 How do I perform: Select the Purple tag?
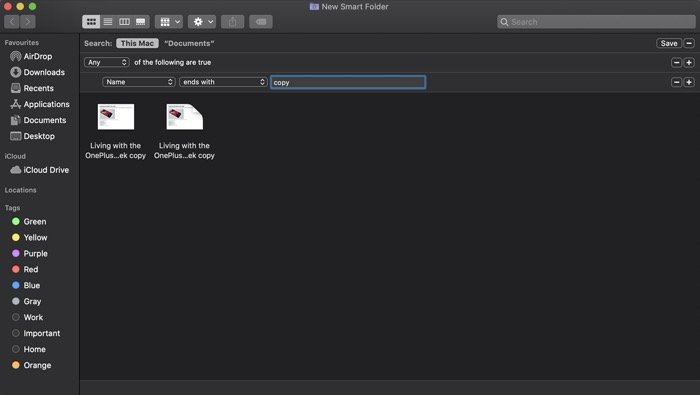click(x=29, y=254)
